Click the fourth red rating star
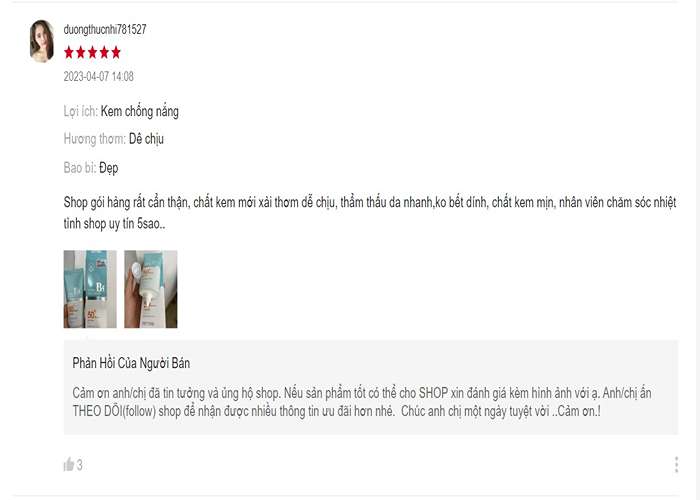The image size is (700, 500). pos(104,53)
